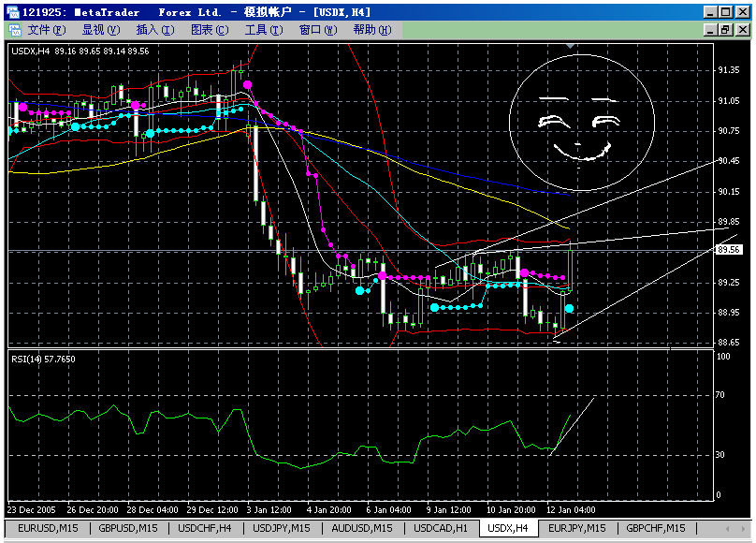Click the chart document icon in menu bar
The height and width of the screenshot is (543, 756).
pos(15,30)
